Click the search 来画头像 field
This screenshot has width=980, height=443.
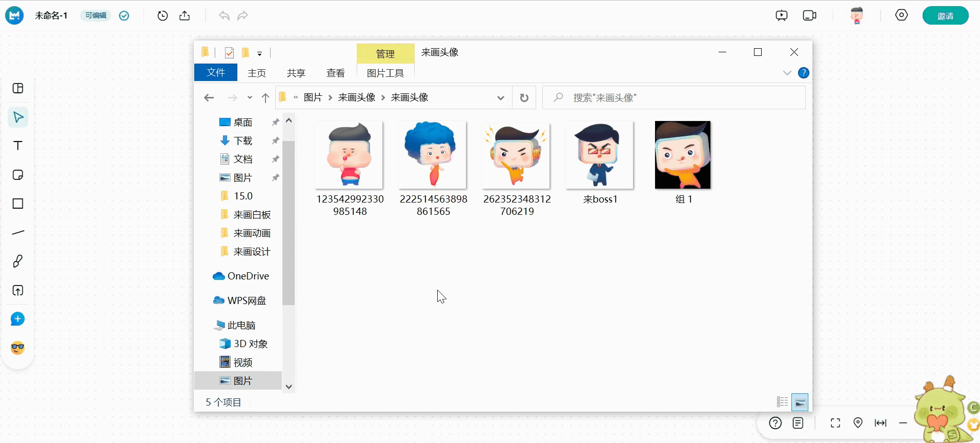(674, 97)
